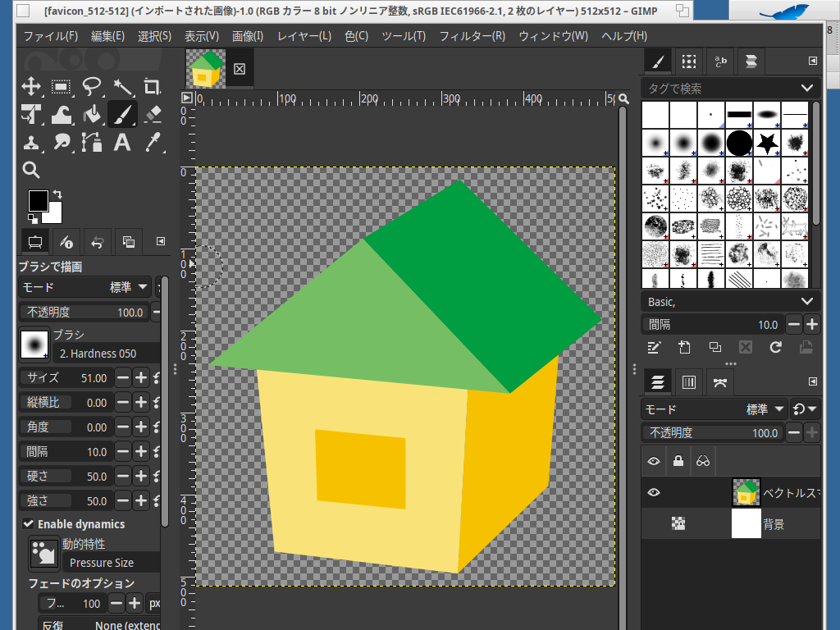Pick the Bucket Fill tool
Viewport: 840px width, 630px height.
tap(92, 114)
